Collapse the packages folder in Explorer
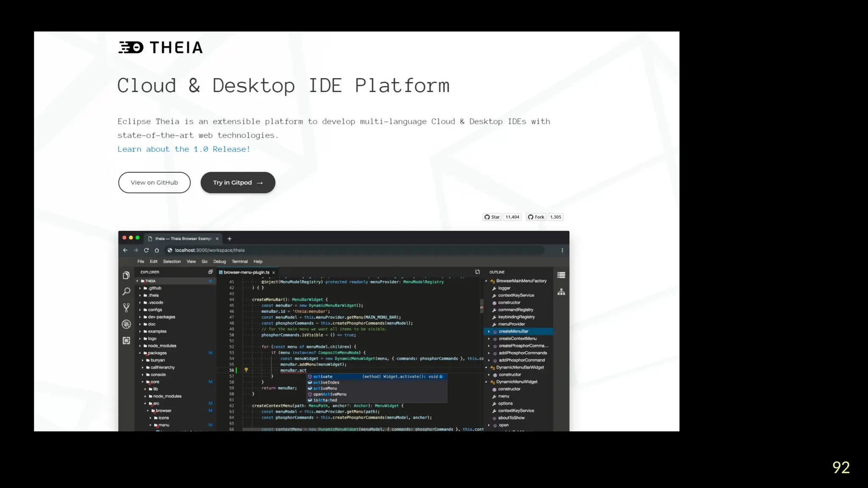Screen dimensions: 868x488 click(x=140, y=353)
